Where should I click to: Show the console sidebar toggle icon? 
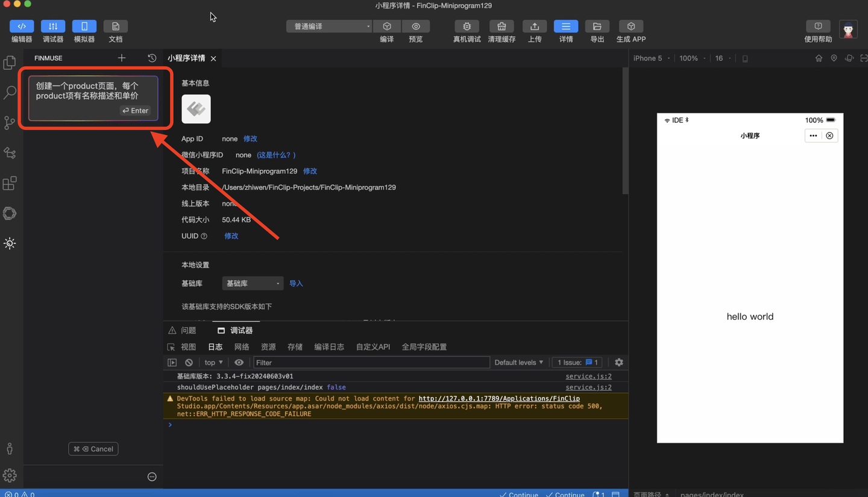click(x=172, y=362)
